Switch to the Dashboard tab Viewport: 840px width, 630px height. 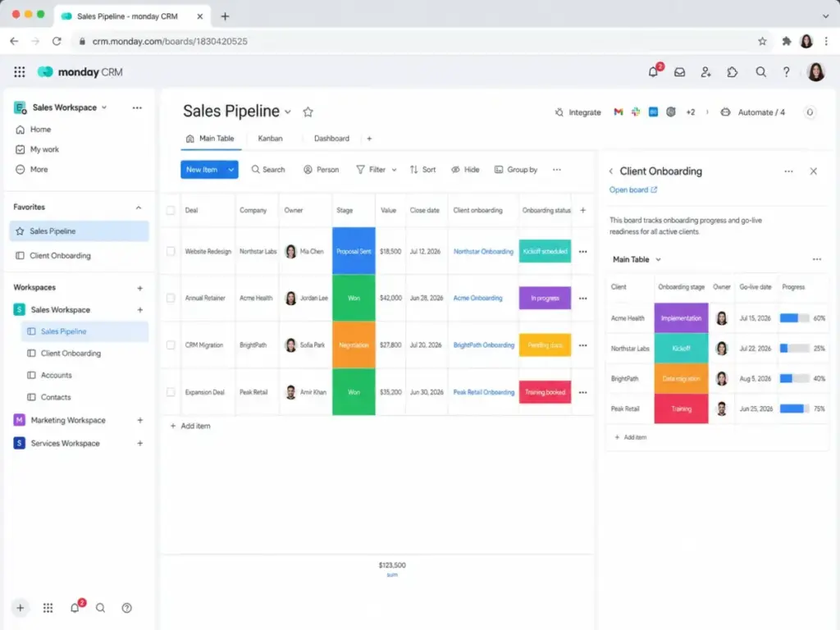pos(331,138)
